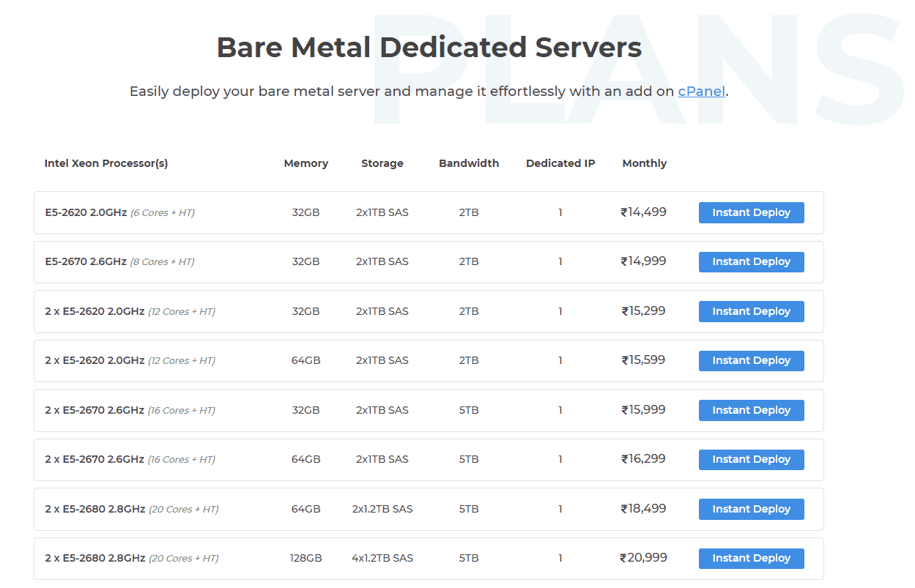Click Instant Deploy on the ₹15,299 plan
Image resolution: width=915 pixels, height=588 pixels.
pyautogui.click(x=751, y=311)
